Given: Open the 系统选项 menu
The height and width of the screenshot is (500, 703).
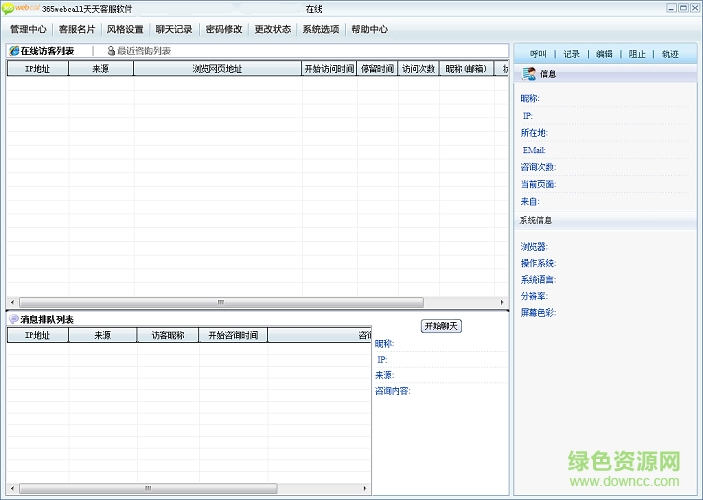Looking at the screenshot, I should pos(321,29).
